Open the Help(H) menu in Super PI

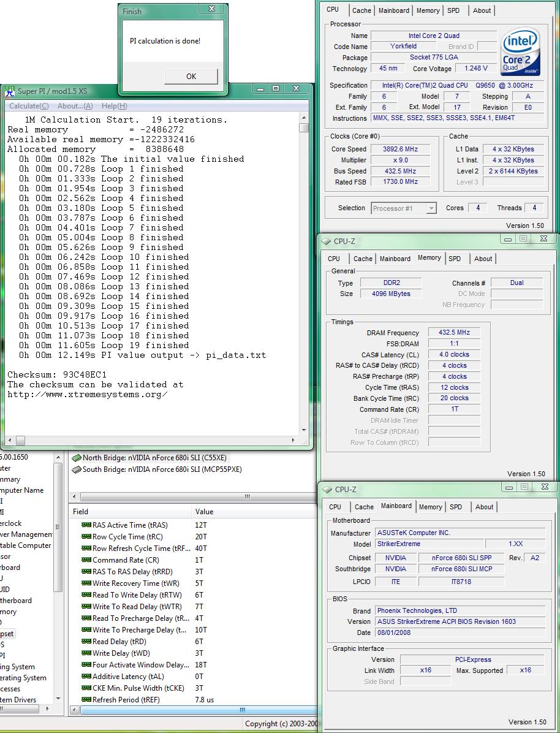115,106
